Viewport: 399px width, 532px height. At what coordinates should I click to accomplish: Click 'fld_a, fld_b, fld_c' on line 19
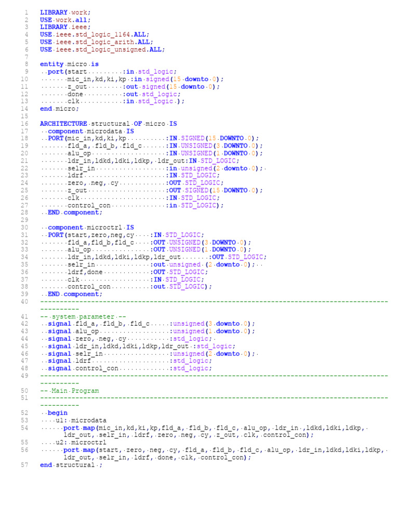(x=104, y=146)
